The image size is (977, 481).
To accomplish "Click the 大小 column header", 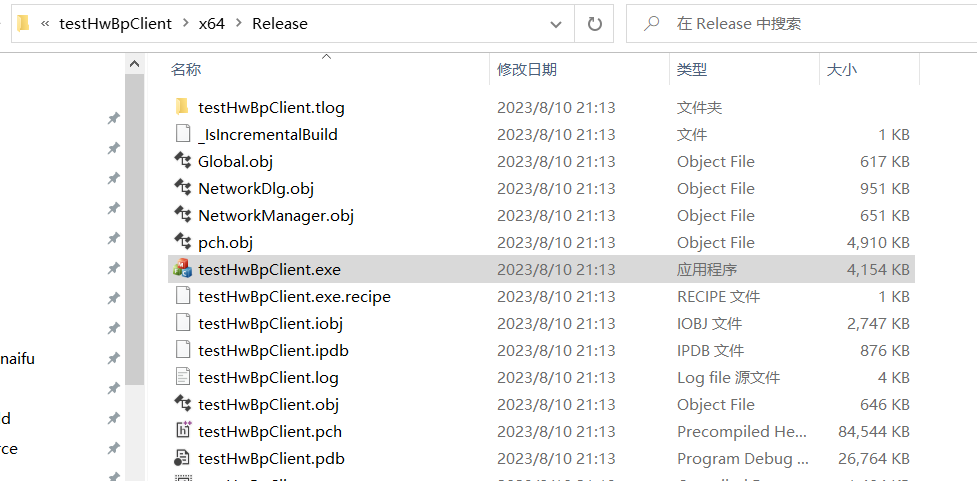I will (841, 69).
